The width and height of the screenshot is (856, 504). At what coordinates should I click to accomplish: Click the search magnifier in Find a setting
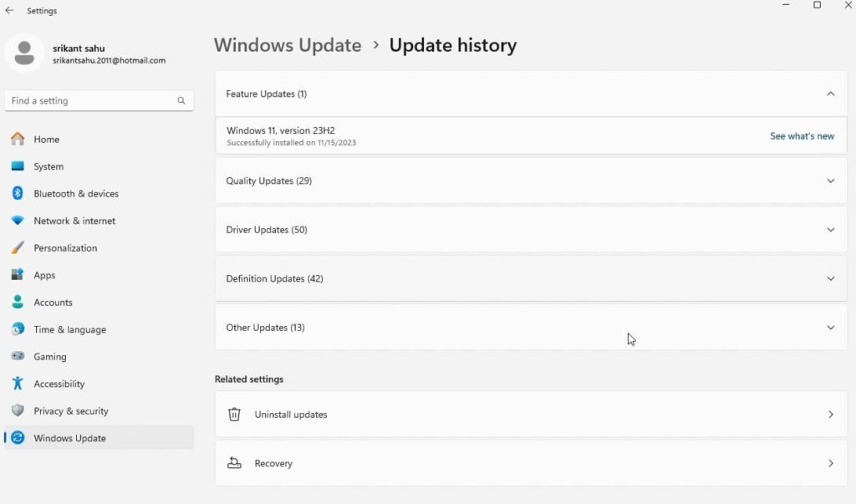[181, 100]
